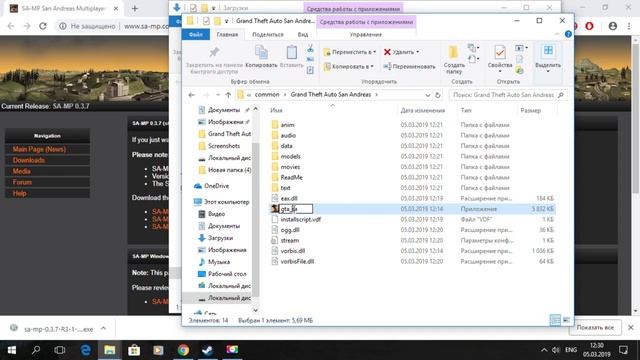Open Steam from the taskbar

pyautogui.click(x=207, y=350)
